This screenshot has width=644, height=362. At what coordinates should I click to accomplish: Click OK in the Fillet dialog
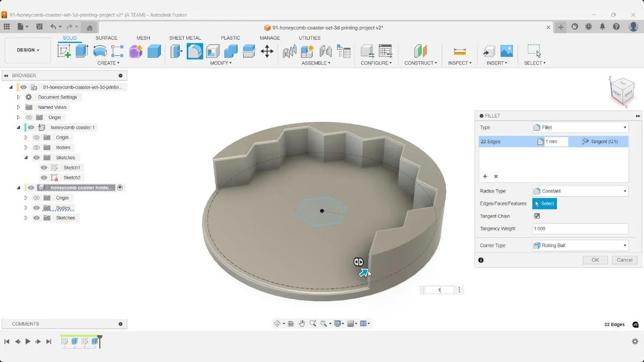click(595, 260)
